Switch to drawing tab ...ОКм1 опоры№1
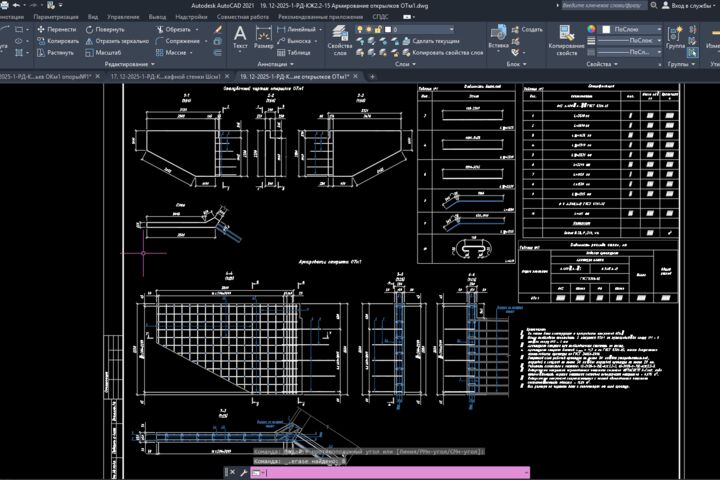Screen dimensions: 720x480 click(x=45, y=77)
